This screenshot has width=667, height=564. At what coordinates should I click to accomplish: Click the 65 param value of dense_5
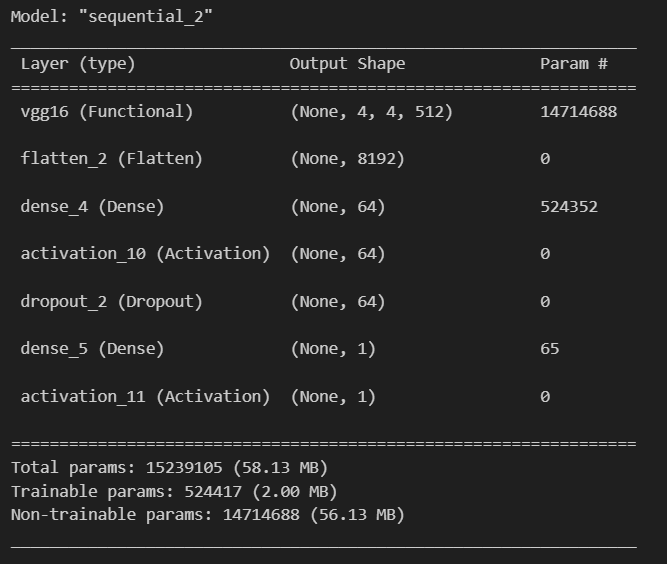(x=550, y=349)
